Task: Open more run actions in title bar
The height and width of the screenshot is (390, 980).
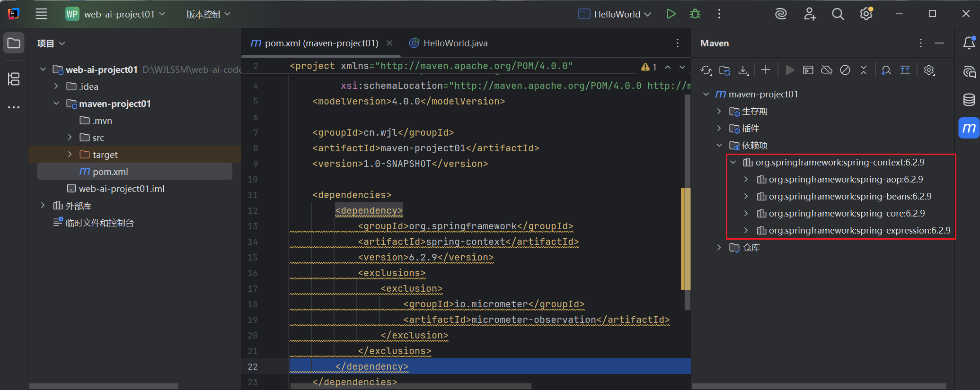Action: (719, 14)
